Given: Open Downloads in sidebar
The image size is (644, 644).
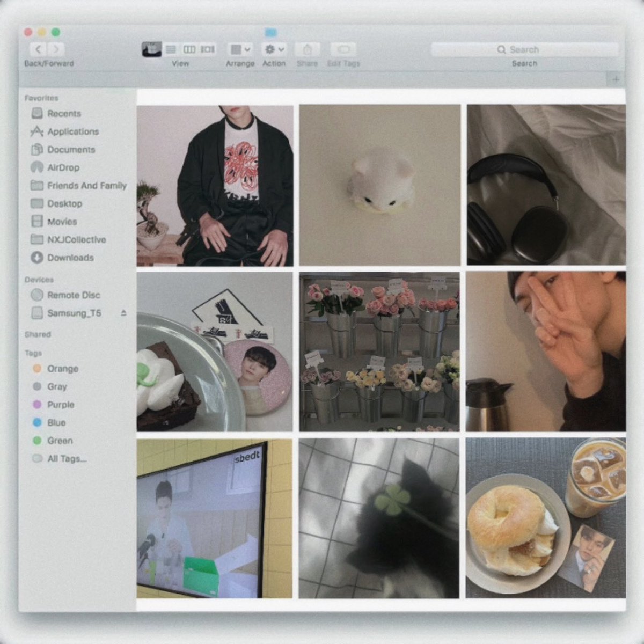Looking at the screenshot, I should 70,258.
